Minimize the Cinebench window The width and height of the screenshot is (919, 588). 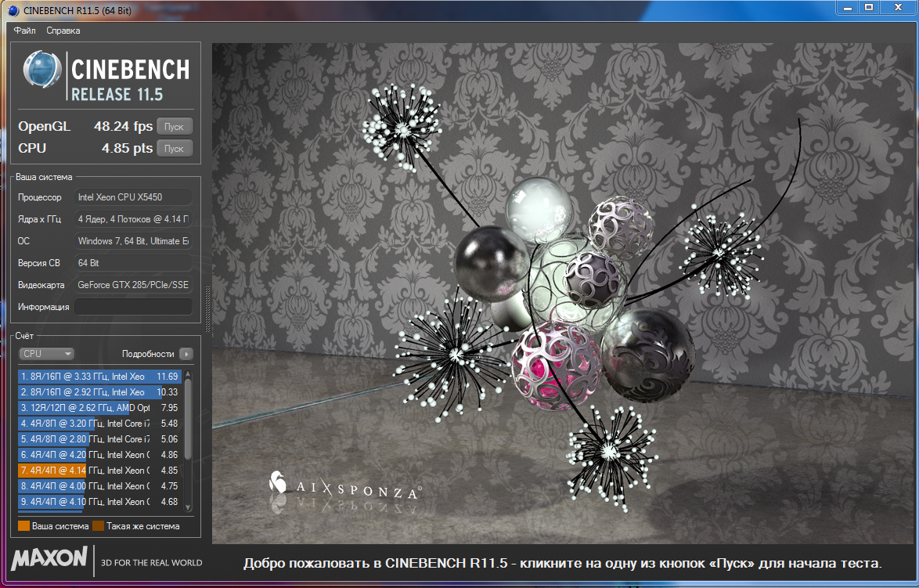(848, 8)
